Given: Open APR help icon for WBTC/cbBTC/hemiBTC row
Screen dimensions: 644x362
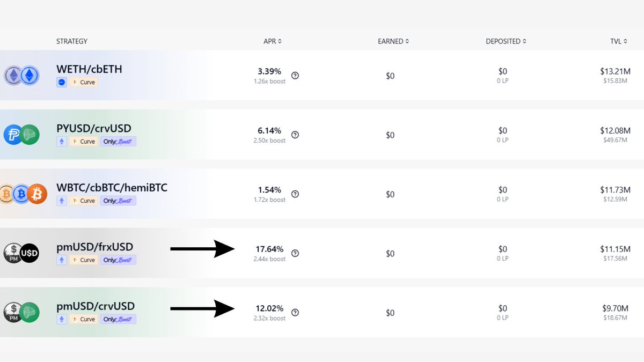Looking at the screenshot, I should click(x=295, y=194).
